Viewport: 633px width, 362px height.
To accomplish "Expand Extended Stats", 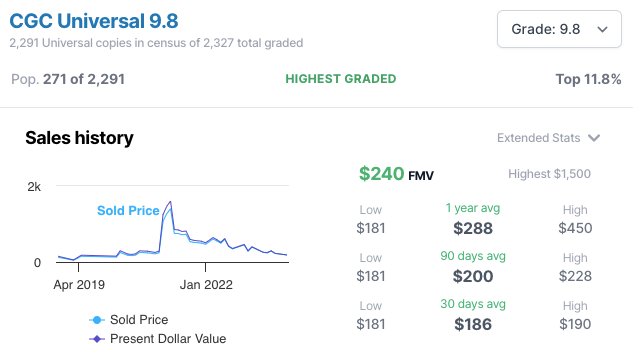I will coord(548,138).
